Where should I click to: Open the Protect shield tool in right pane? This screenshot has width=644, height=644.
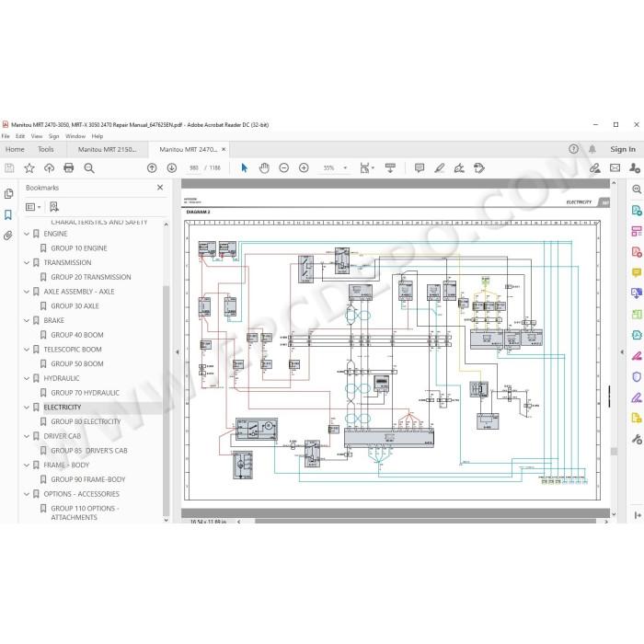point(637,377)
